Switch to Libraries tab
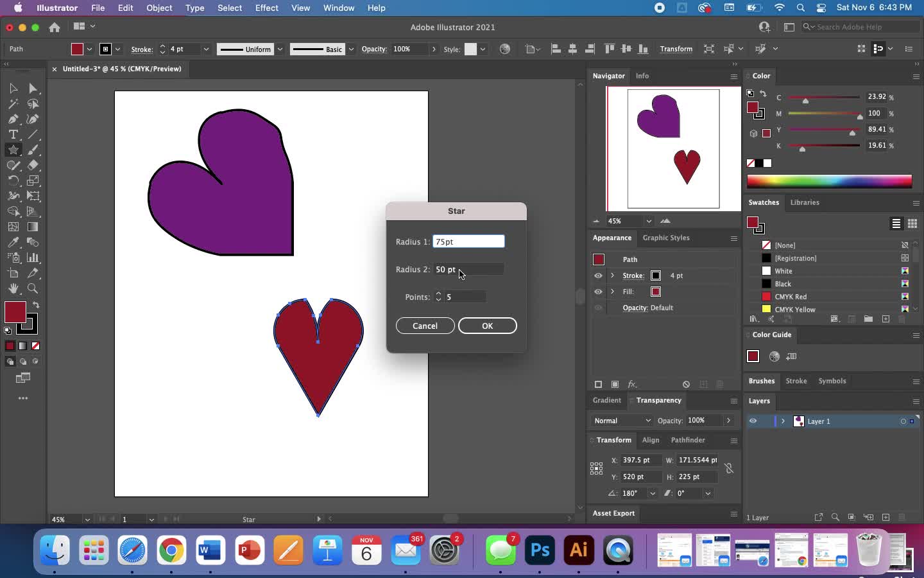This screenshot has width=924, height=578. (x=805, y=202)
